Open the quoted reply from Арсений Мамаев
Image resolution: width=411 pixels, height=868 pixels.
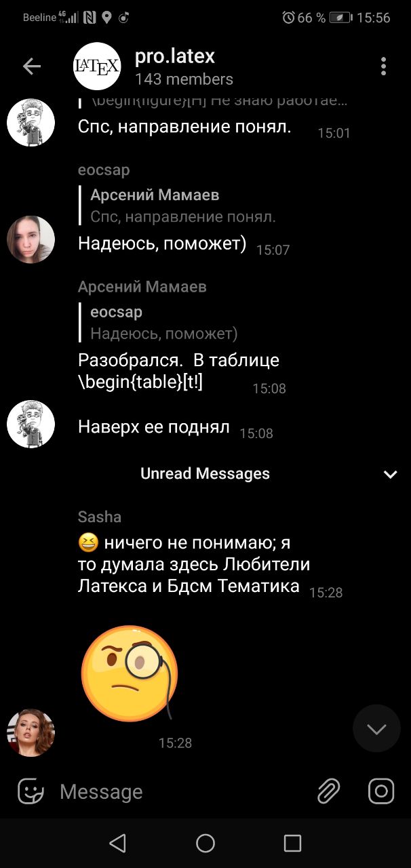tap(178, 205)
